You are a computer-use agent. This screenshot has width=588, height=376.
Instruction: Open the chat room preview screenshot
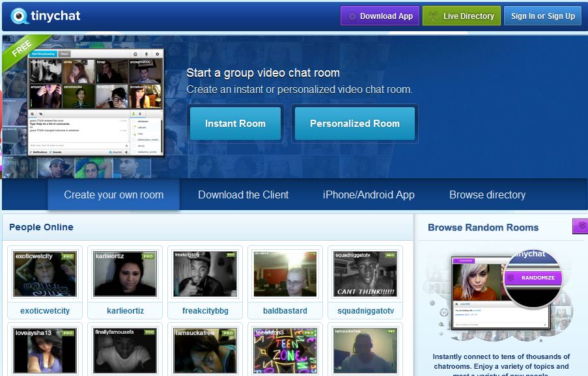(x=96, y=102)
